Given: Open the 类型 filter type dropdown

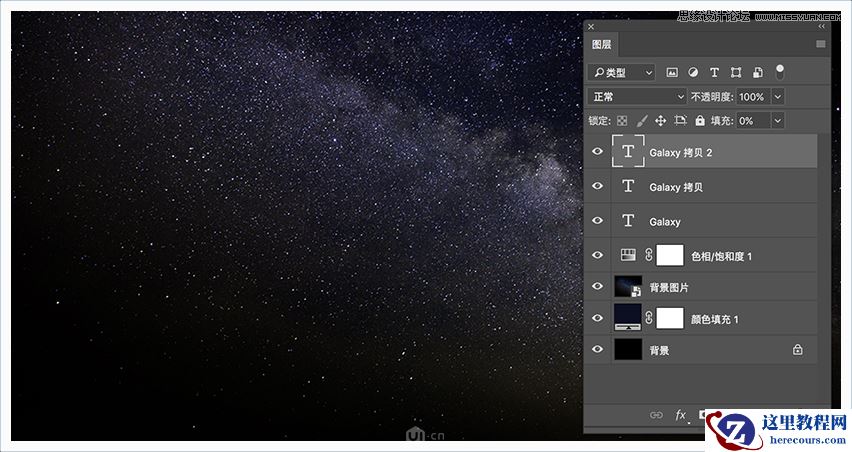Looking at the screenshot, I should pyautogui.click(x=622, y=72).
